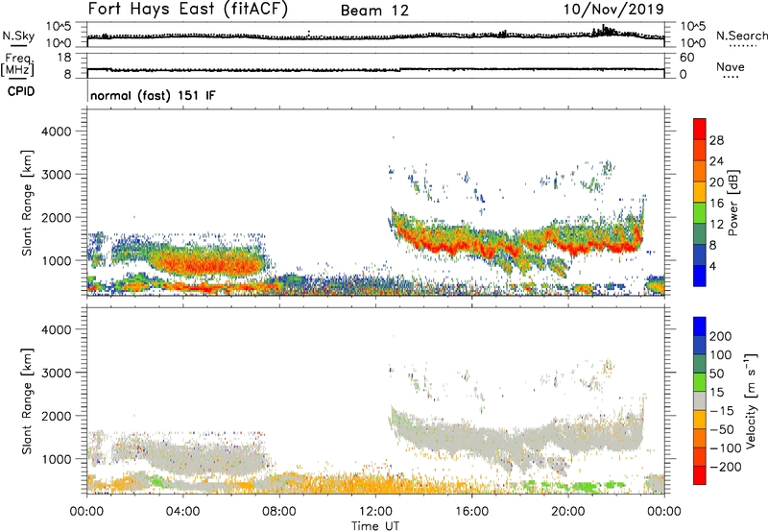Click the 'N.Search' legend label

pyautogui.click(x=741, y=36)
